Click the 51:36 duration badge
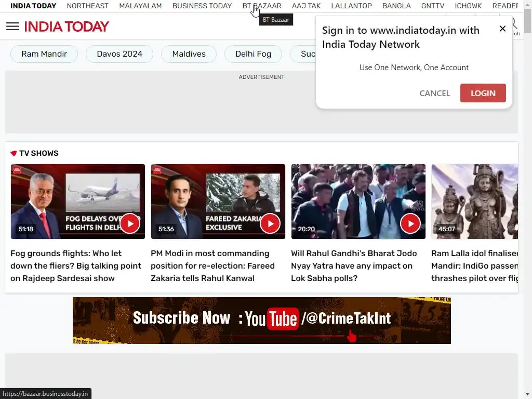 coord(166,229)
